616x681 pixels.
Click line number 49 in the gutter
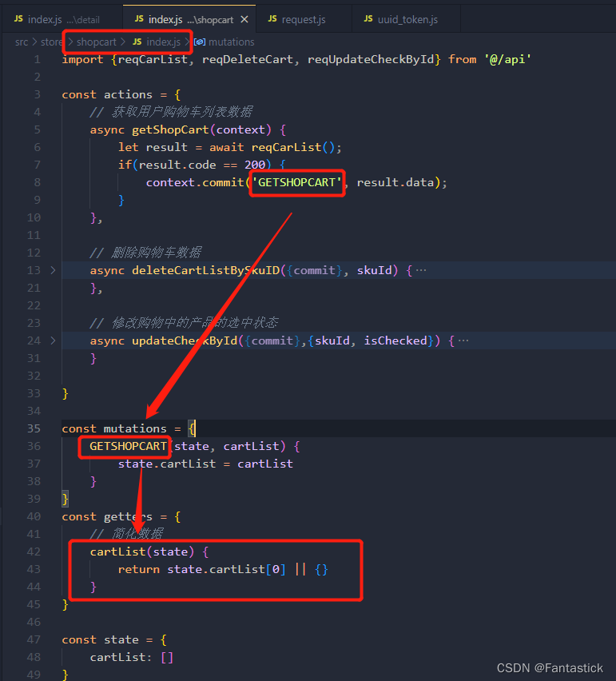point(34,675)
